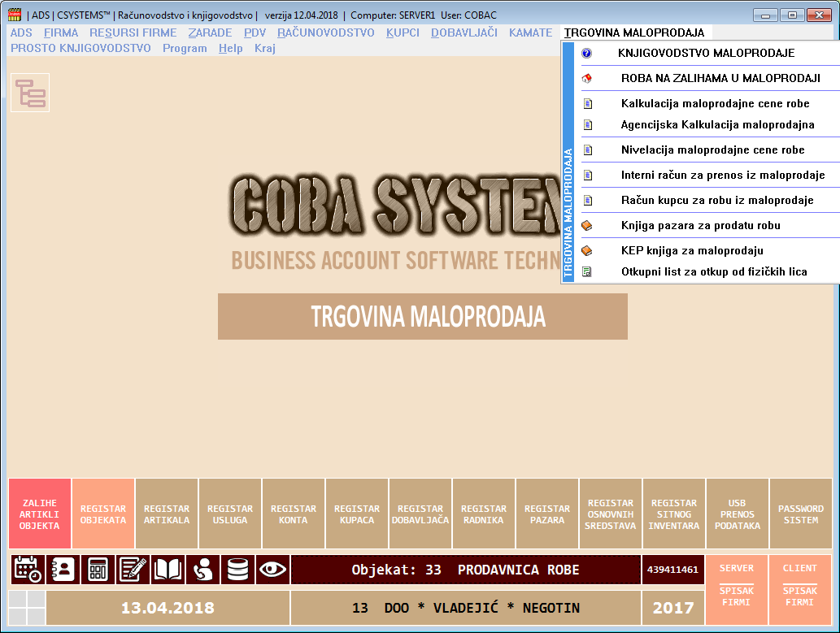The width and height of the screenshot is (840, 633).
Task: Open the database stack icon
Action: [237, 570]
